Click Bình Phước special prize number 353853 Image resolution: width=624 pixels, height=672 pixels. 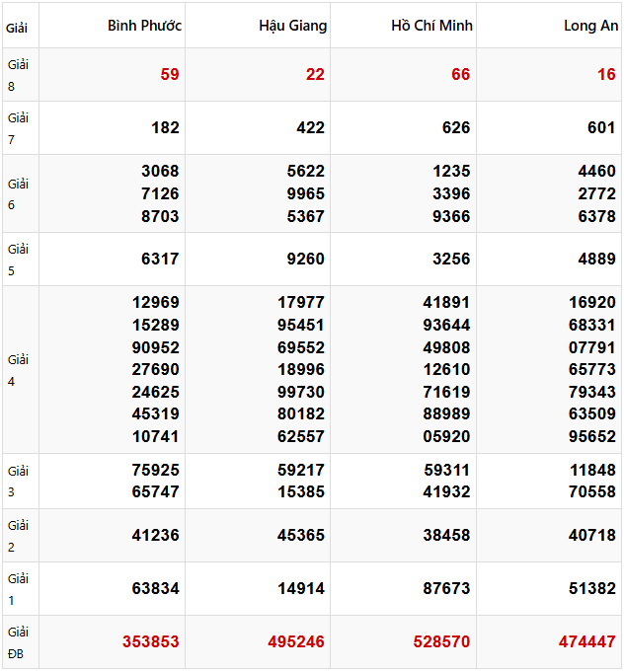(151, 641)
